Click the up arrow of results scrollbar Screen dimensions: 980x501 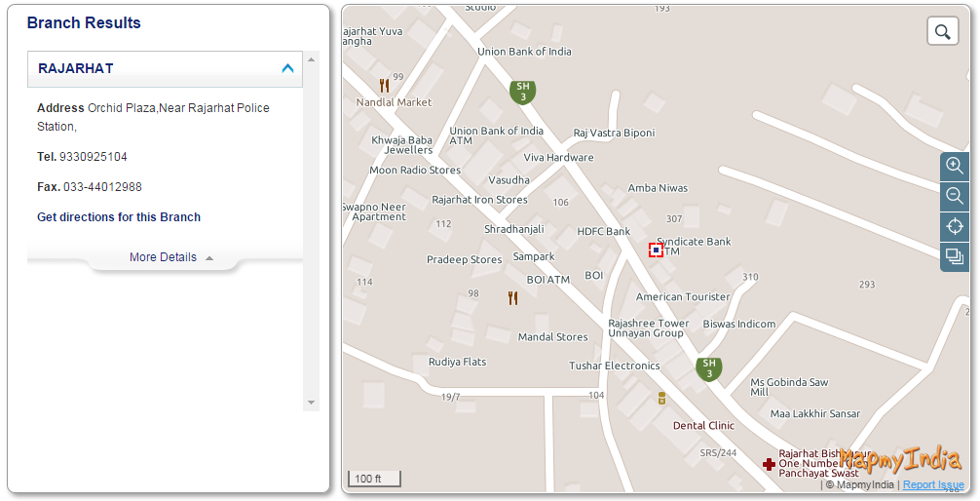click(312, 59)
